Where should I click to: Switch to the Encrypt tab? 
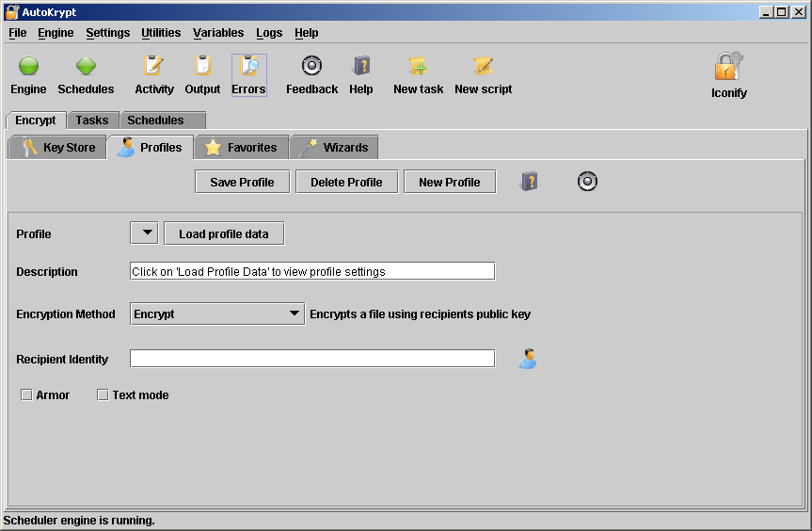[36, 121]
